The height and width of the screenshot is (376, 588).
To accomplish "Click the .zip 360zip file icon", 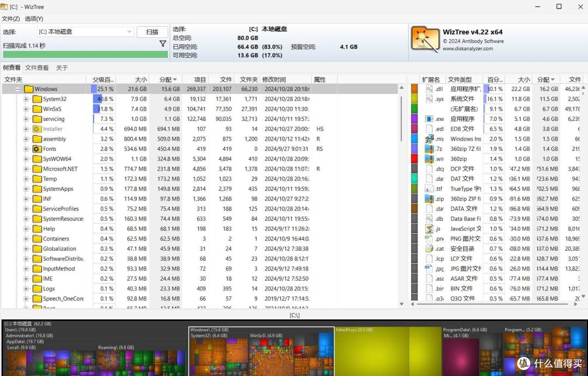I will 430,199.
